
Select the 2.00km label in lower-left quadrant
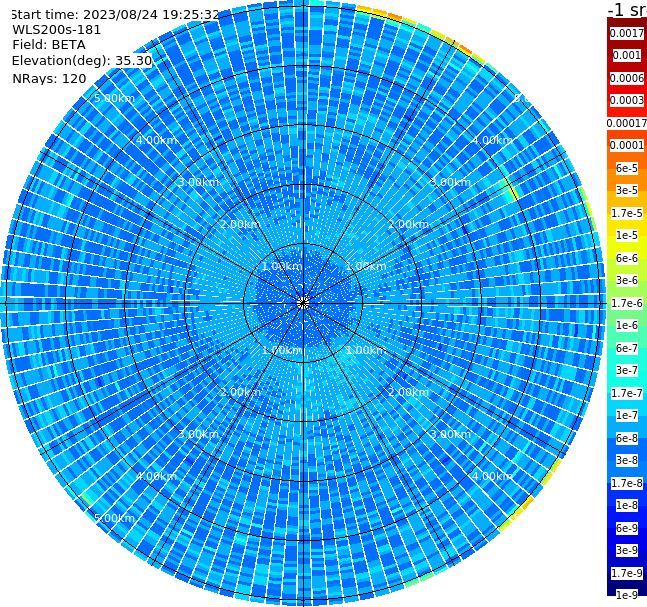point(240,392)
